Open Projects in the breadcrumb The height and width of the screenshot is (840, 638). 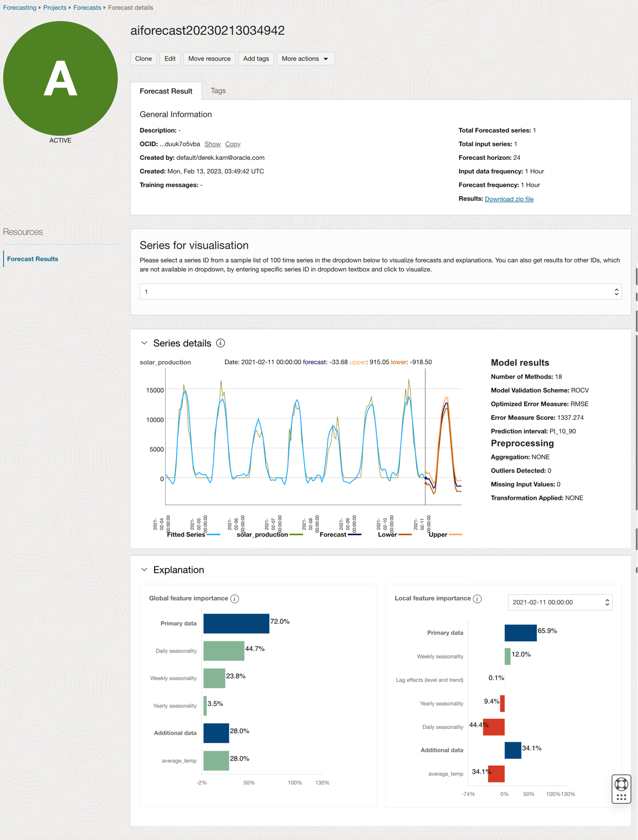[55, 8]
